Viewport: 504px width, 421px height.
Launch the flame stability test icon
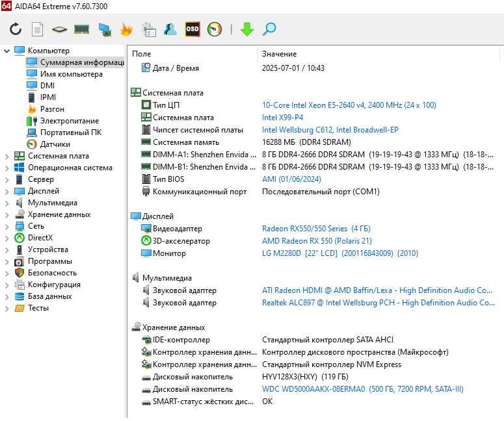click(126, 29)
